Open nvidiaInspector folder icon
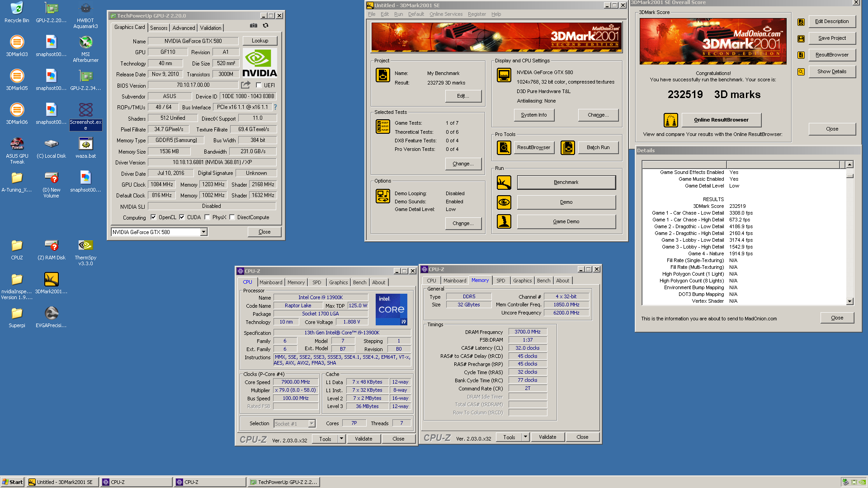The image size is (868, 488). pyautogui.click(x=17, y=286)
